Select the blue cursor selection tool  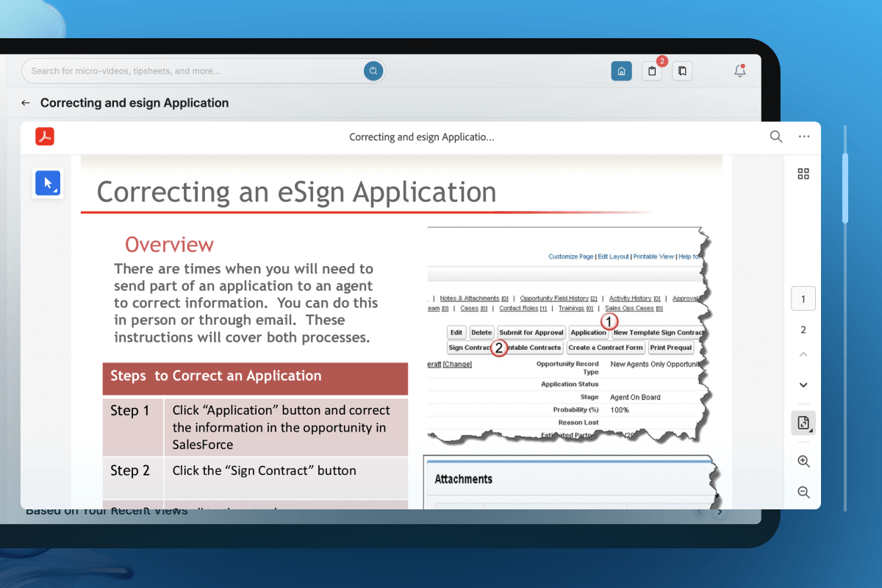tap(48, 183)
